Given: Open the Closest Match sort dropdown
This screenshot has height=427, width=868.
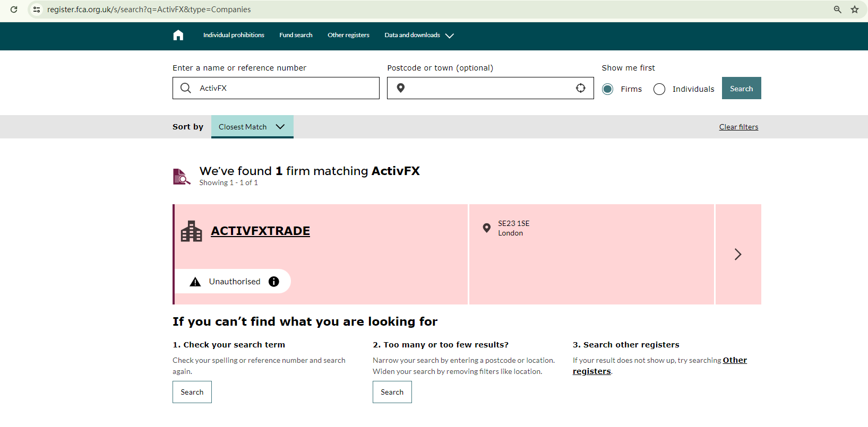Looking at the screenshot, I should (x=252, y=127).
